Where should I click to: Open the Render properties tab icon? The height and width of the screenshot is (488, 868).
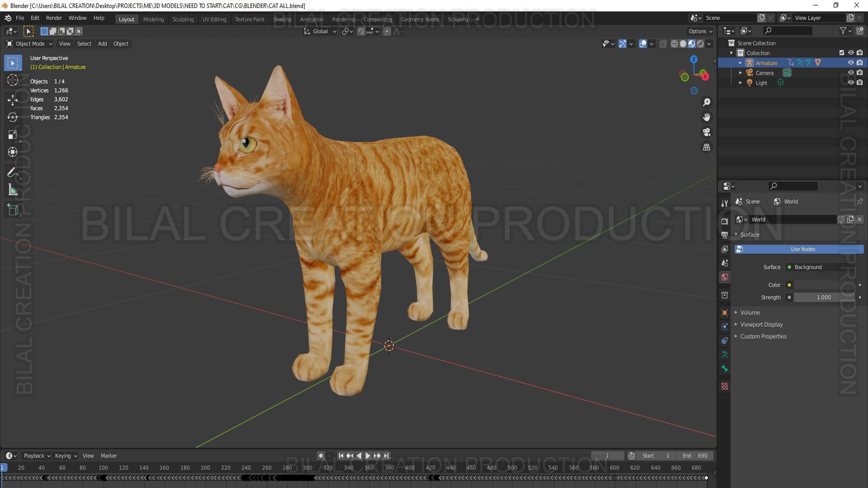pyautogui.click(x=724, y=221)
